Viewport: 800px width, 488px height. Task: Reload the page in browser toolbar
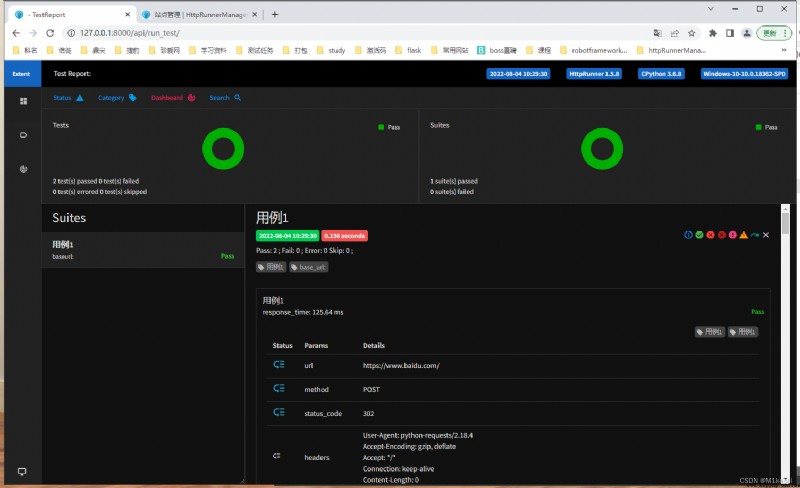50,33
